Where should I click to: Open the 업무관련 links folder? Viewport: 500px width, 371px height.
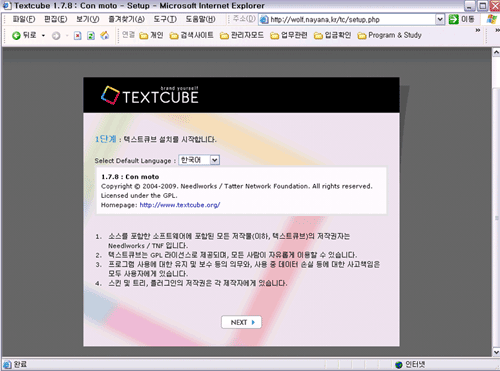pyautogui.click(x=289, y=35)
